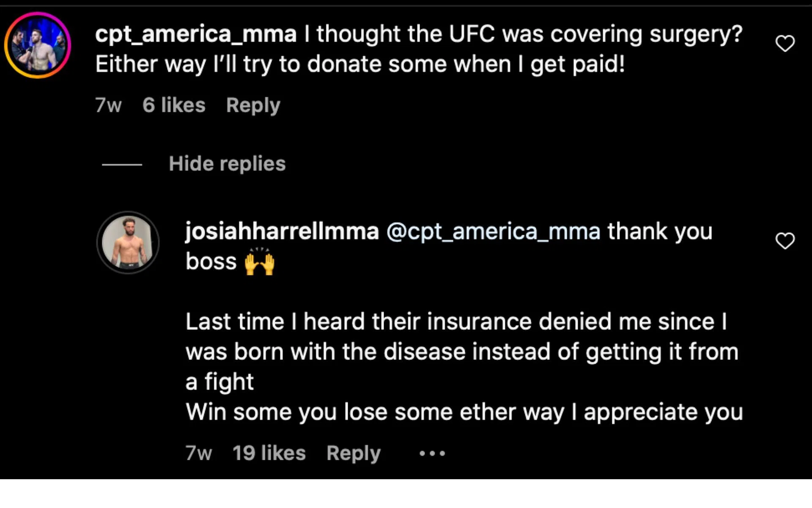This screenshot has height=508, width=812.
Task: Collapse the thread with Hide replies
Action: (227, 164)
